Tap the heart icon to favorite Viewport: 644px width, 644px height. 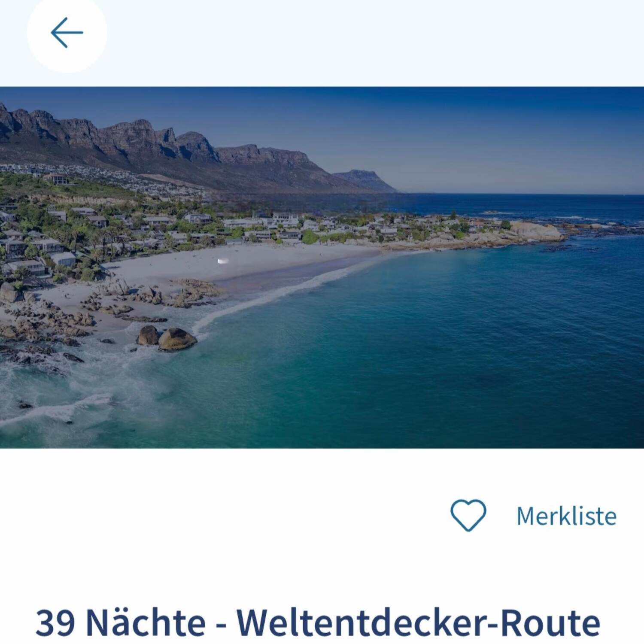pos(468,515)
